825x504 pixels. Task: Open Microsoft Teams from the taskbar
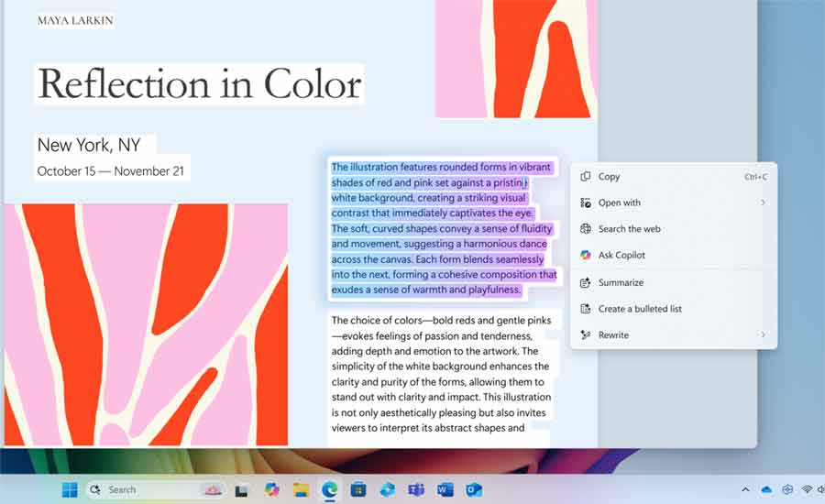point(416,489)
